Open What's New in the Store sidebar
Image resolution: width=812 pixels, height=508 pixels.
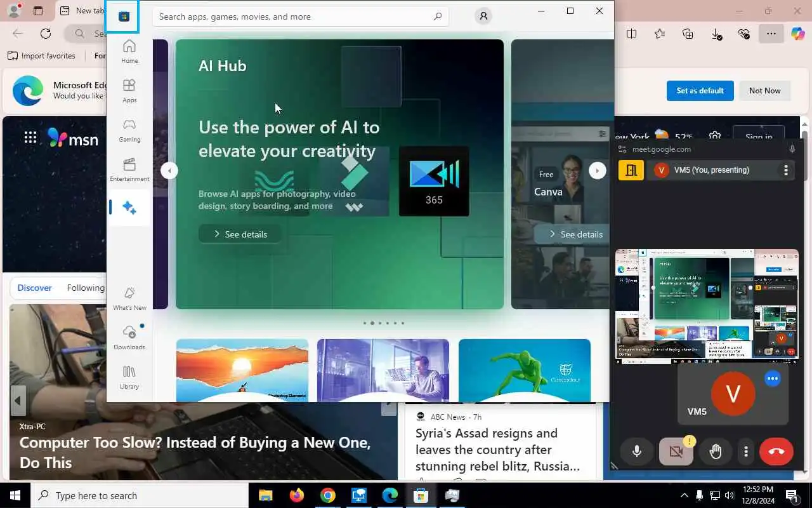point(129,298)
